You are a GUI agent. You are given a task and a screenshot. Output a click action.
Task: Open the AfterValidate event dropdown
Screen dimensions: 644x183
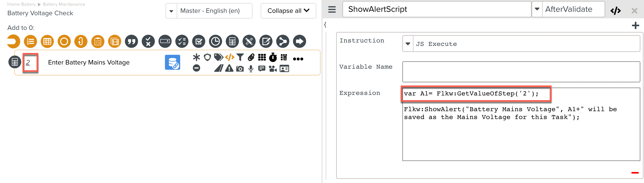(x=537, y=9)
